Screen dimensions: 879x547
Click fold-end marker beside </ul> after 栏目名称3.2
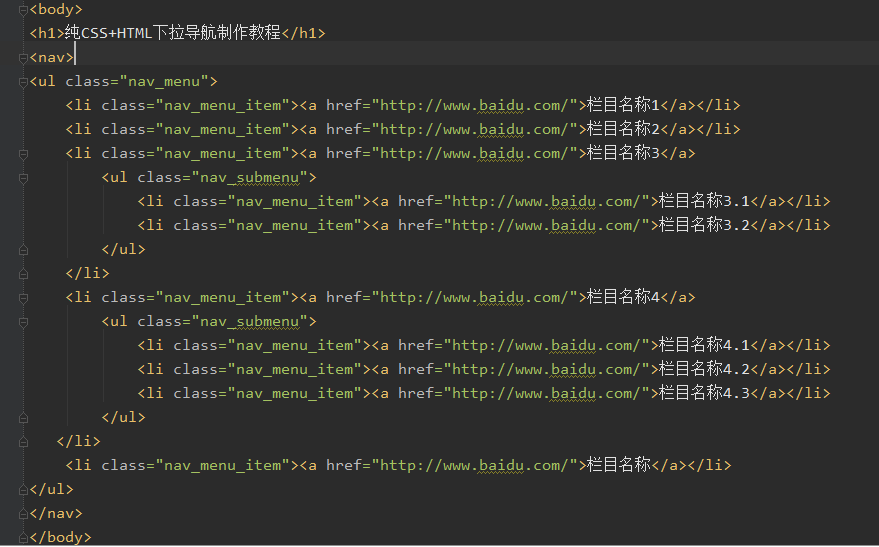coord(24,250)
